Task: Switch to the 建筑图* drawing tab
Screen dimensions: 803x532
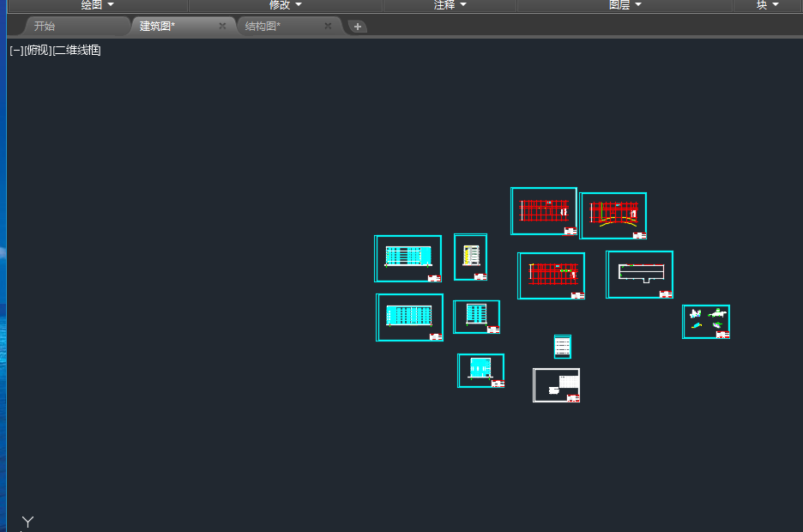Action: (x=158, y=26)
